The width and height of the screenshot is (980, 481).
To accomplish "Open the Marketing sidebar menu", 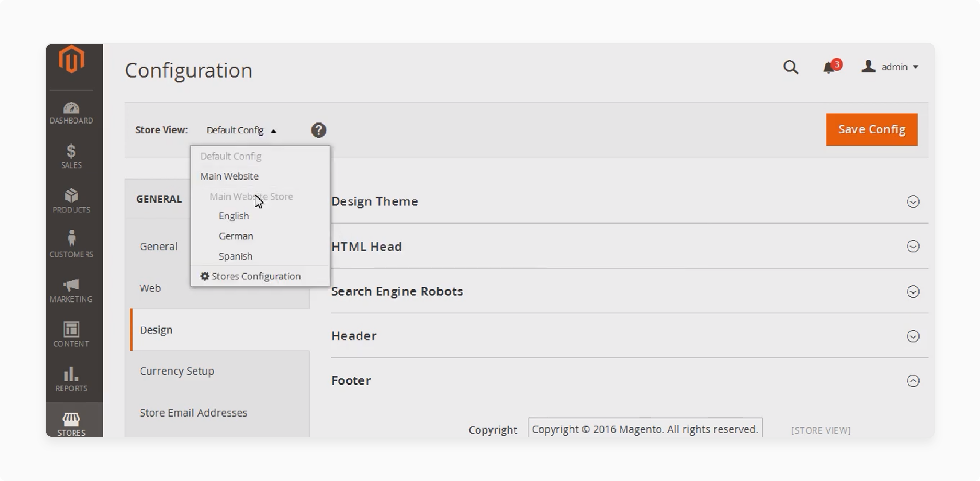I will click(71, 291).
